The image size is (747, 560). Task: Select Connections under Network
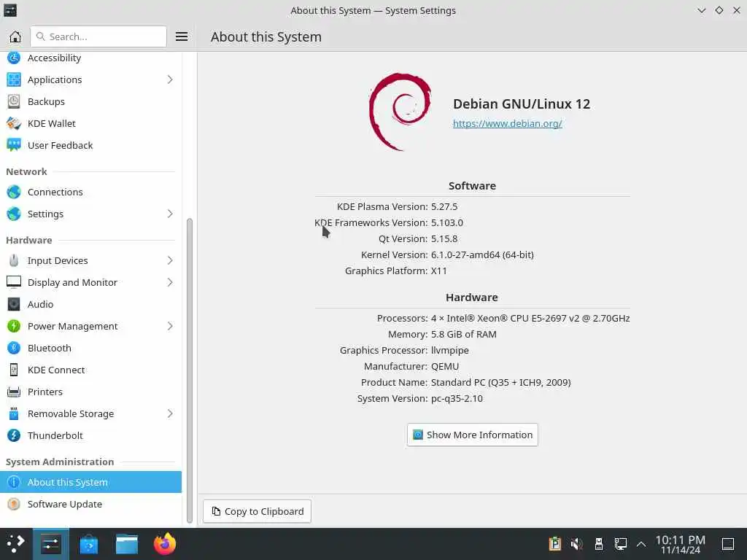pyautogui.click(x=90, y=192)
